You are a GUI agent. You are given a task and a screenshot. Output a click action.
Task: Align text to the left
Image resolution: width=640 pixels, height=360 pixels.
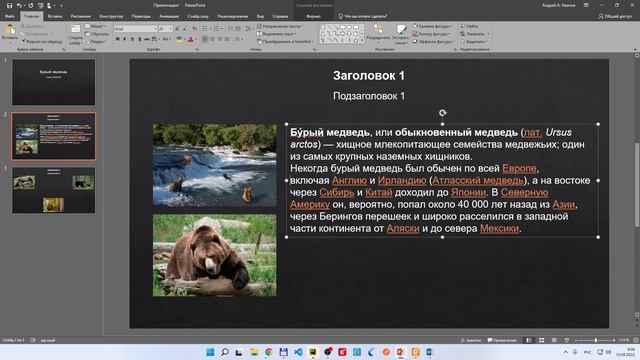tap(205, 39)
